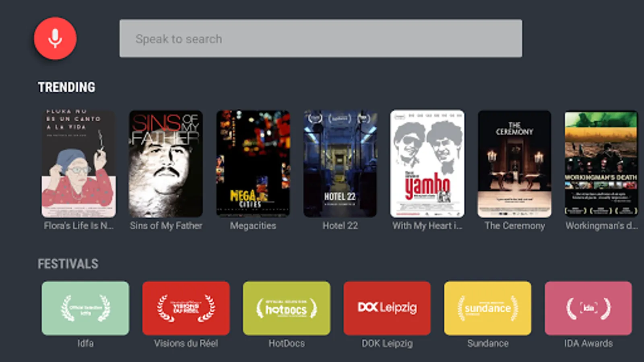Open the Visions du Réel festival tile

click(x=186, y=308)
